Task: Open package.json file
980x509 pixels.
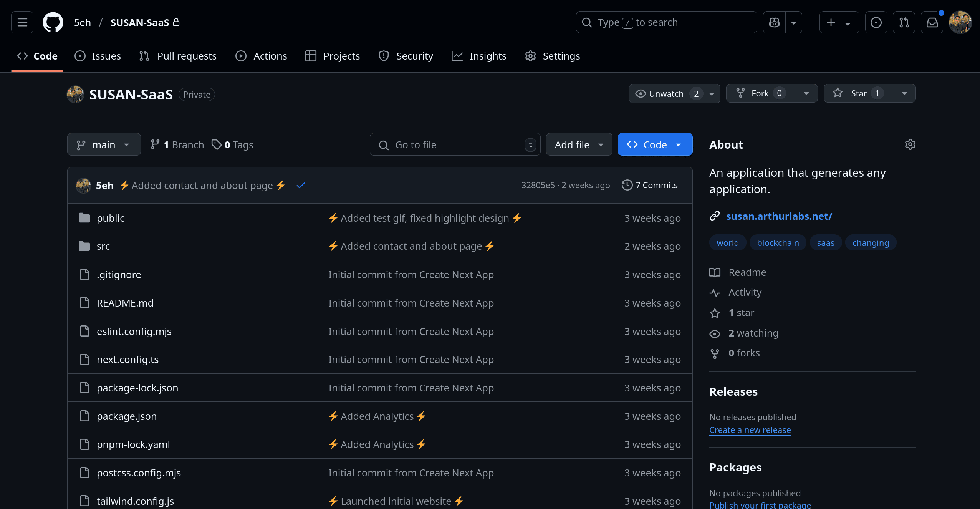Action: tap(127, 416)
